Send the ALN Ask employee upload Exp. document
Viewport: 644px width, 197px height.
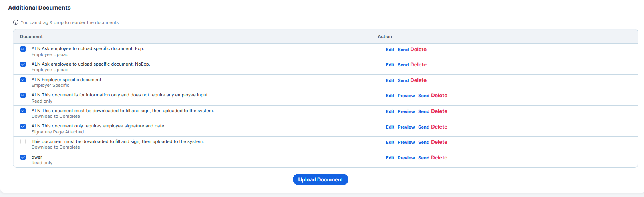[x=403, y=50]
